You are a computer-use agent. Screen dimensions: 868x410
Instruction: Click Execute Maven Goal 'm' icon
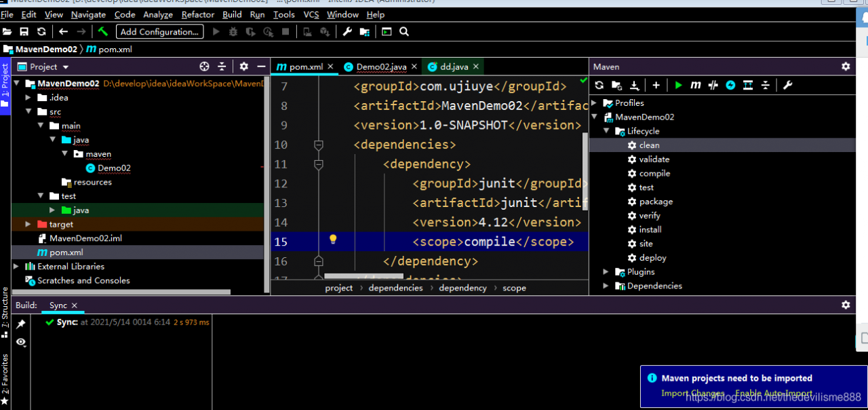[x=695, y=85]
